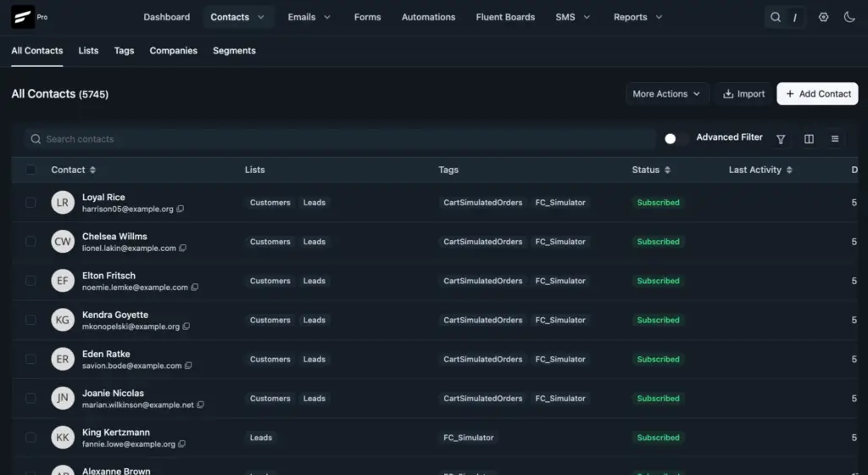Toggle dark mode moon icon
Image resolution: width=868 pixels, height=475 pixels.
coord(849,17)
